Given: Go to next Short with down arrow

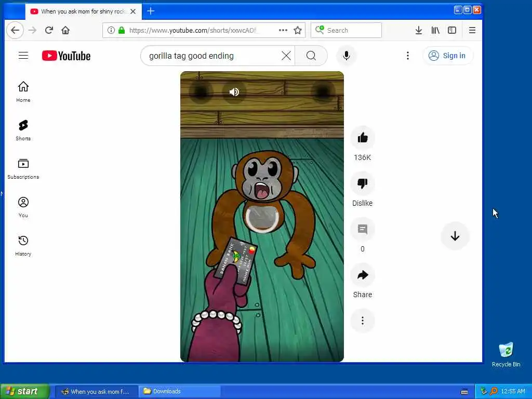Looking at the screenshot, I should pos(455,236).
